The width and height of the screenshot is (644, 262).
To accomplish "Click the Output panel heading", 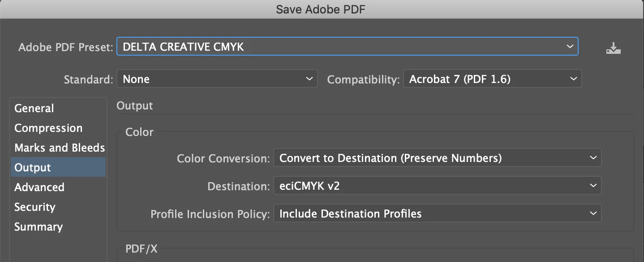I will coord(135,106).
